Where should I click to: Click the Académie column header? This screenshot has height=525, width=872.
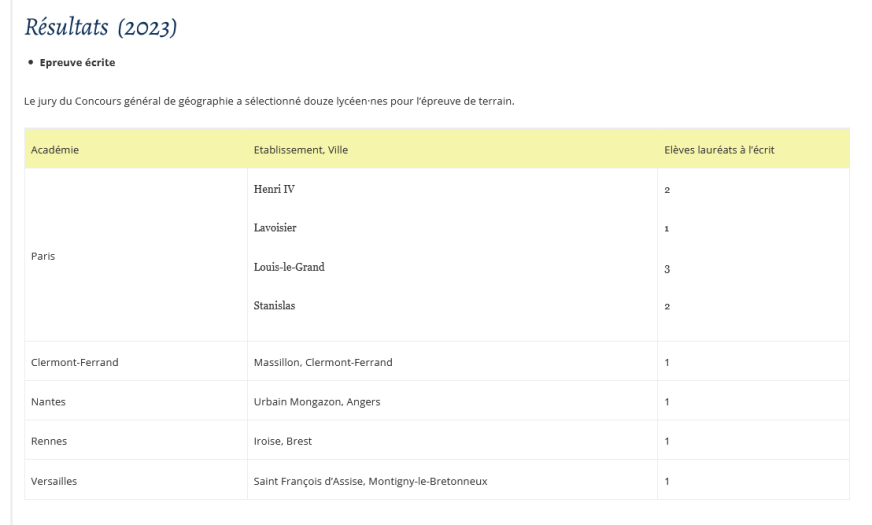click(x=54, y=150)
